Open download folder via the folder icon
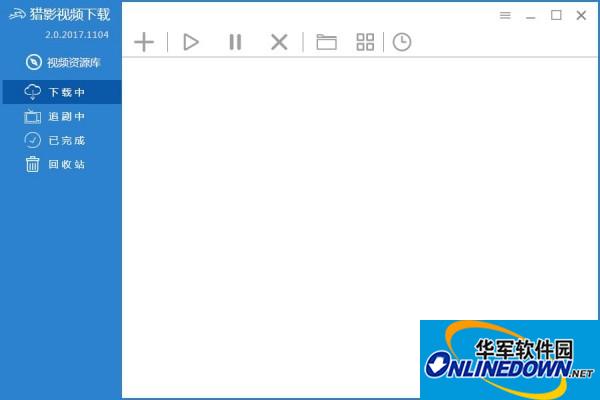 pyautogui.click(x=326, y=42)
